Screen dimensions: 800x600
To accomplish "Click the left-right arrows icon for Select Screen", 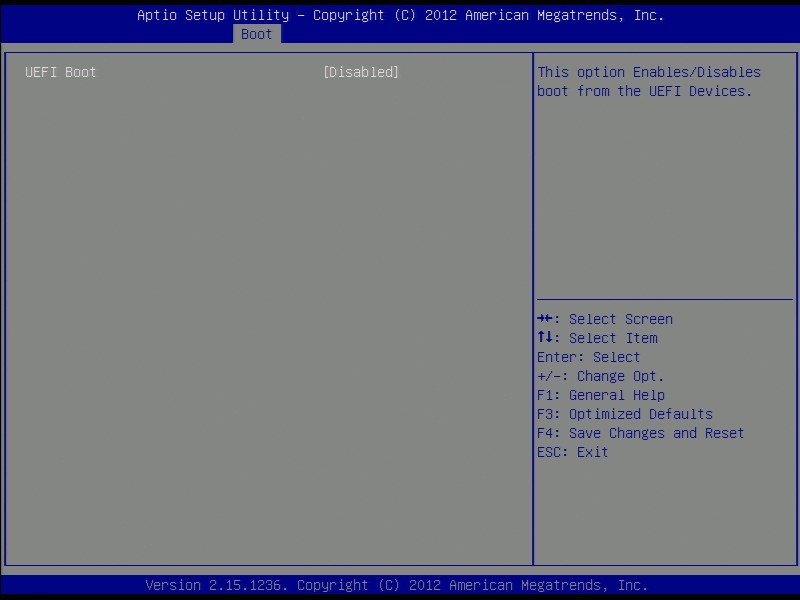I will pyautogui.click(x=545, y=319).
